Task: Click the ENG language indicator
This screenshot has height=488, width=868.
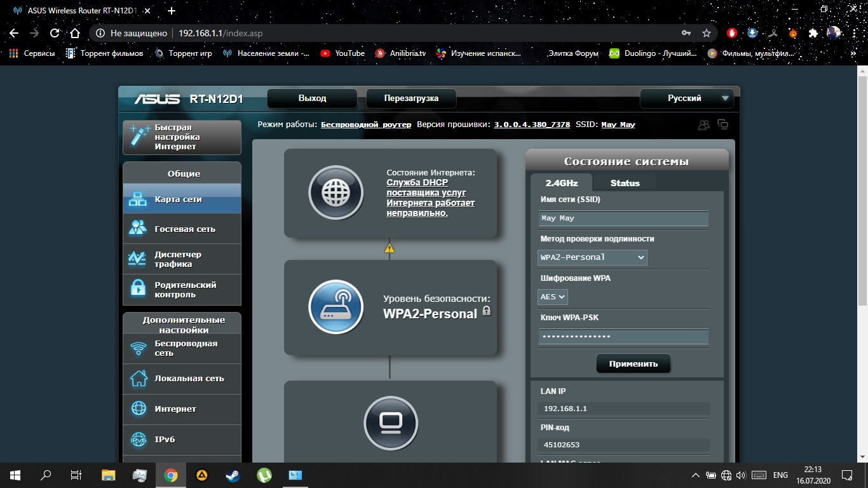Action: [x=780, y=475]
